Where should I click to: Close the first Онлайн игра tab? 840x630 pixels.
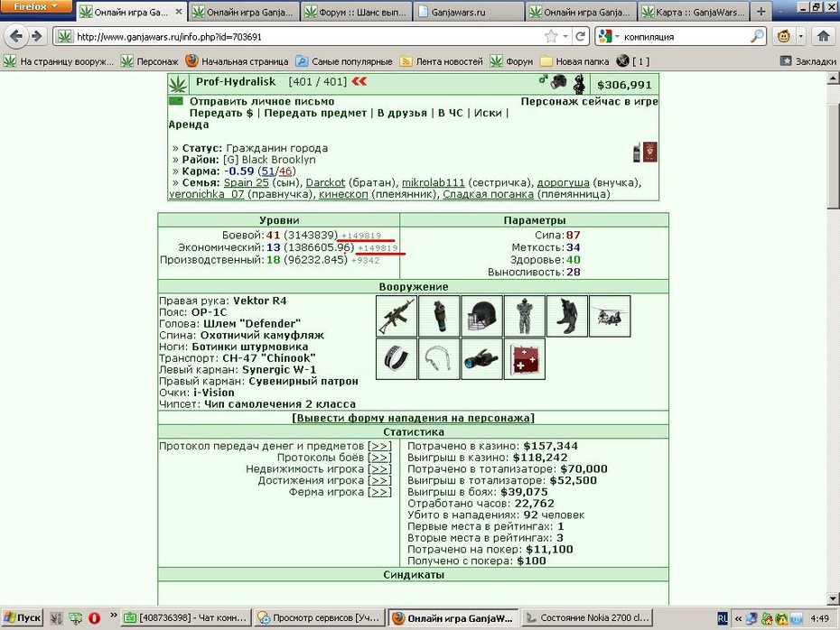pos(179,11)
